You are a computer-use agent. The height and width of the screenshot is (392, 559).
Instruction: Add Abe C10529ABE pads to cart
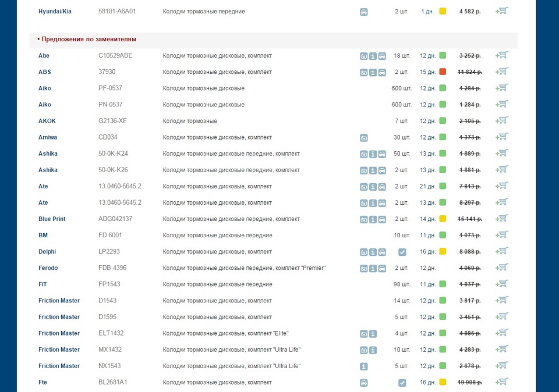(501, 55)
